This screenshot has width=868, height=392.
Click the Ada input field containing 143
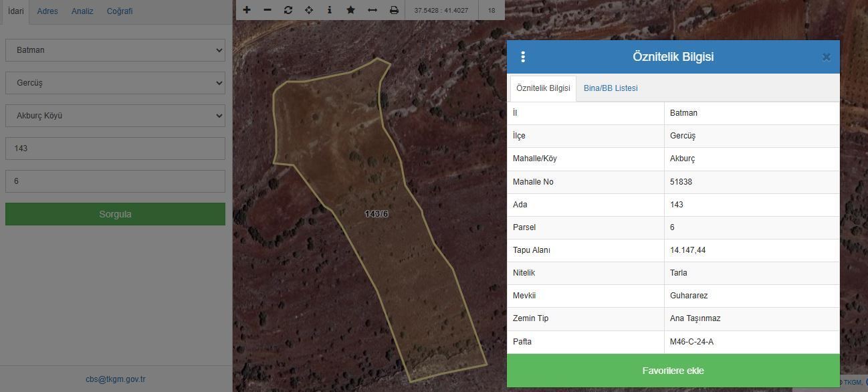coord(115,149)
